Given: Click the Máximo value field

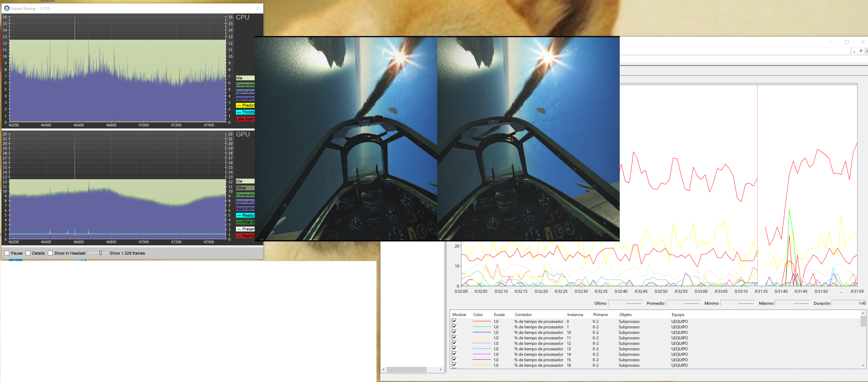Looking at the screenshot, I should [x=792, y=303].
